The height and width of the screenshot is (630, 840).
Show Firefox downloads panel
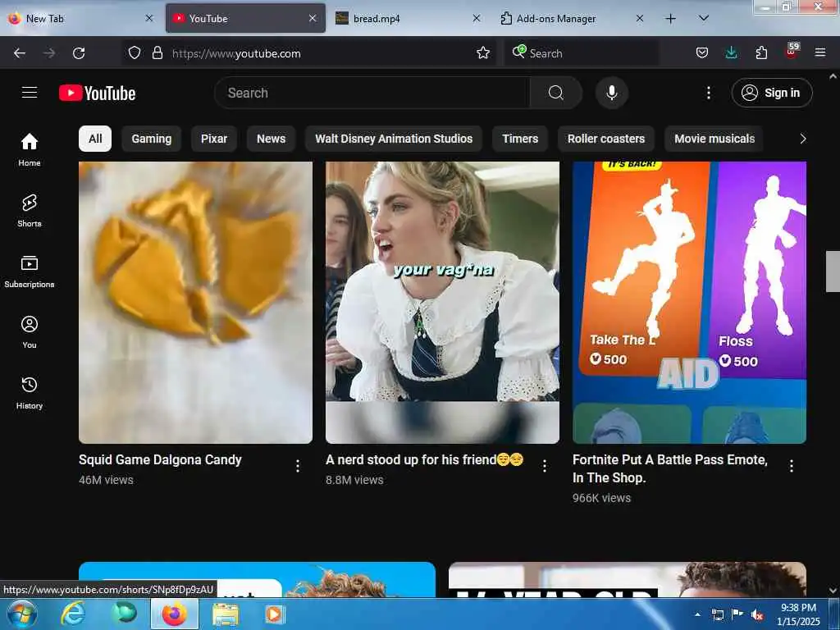coord(731,53)
